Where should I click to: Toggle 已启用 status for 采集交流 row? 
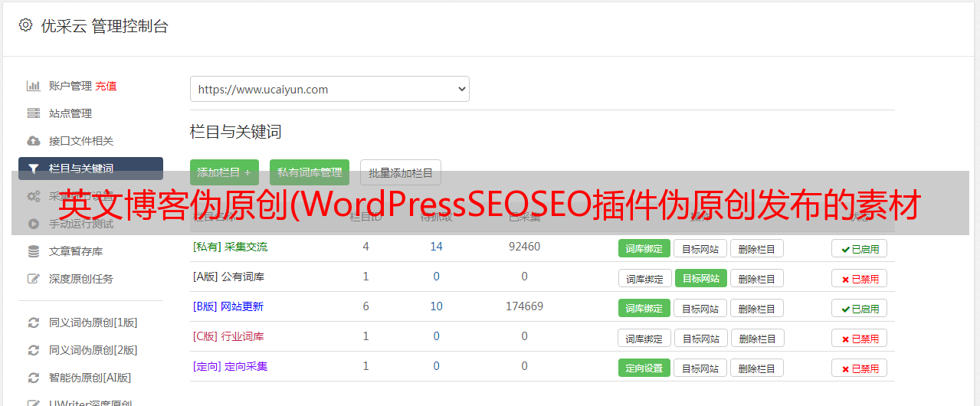coord(859,248)
